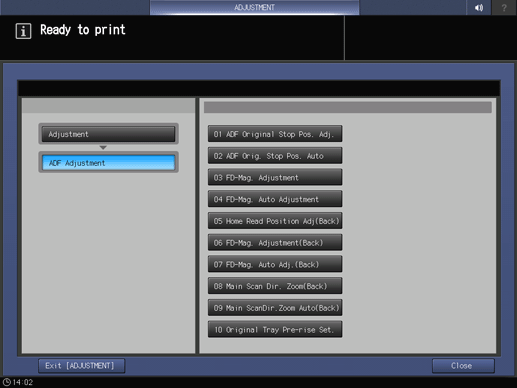The height and width of the screenshot is (388, 517).
Task: Choose 03 FD-Mag. Adjustment
Action: [275, 177]
